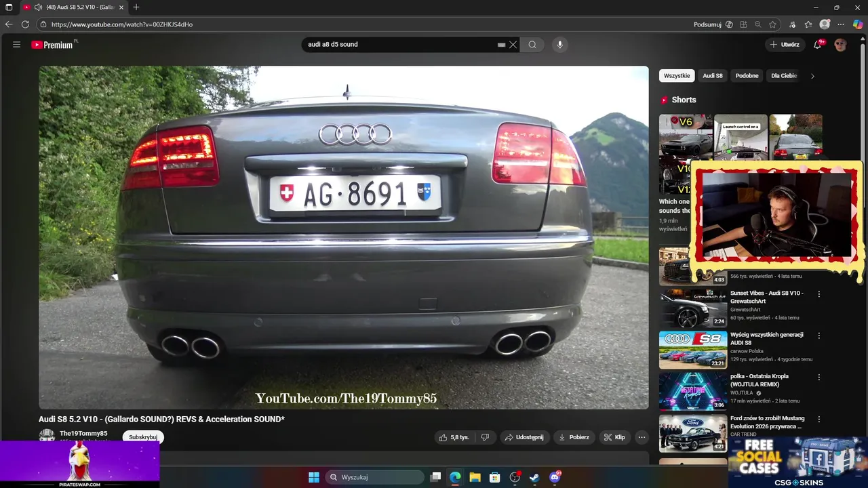This screenshot has height=488, width=868.
Task: Click the AUDI S8 race video thumbnail
Action: click(x=693, y=350)
